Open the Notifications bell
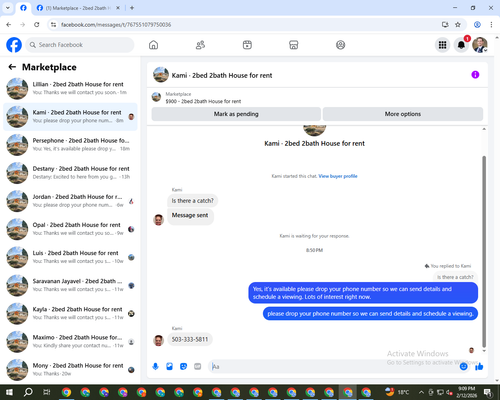 tap(461, 45)
